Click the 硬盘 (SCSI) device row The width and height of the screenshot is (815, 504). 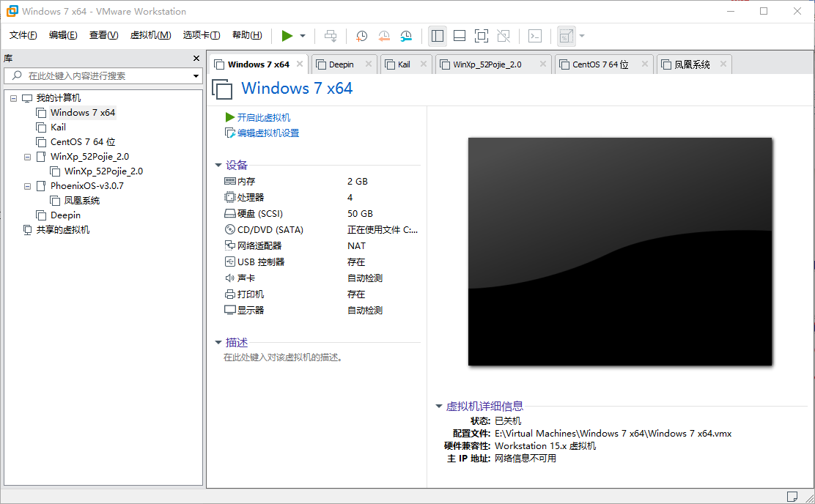[321, 214]
